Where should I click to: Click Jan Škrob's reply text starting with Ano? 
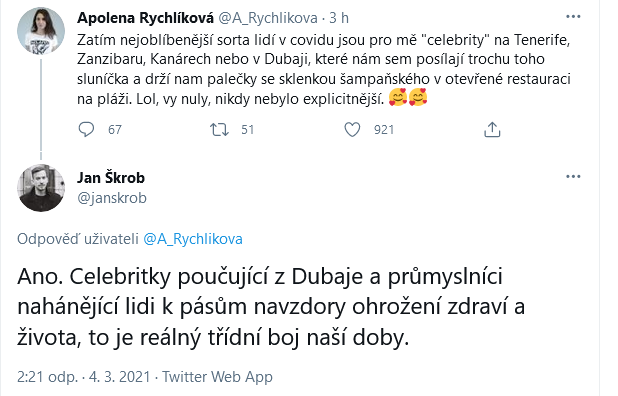coord(271,307)
